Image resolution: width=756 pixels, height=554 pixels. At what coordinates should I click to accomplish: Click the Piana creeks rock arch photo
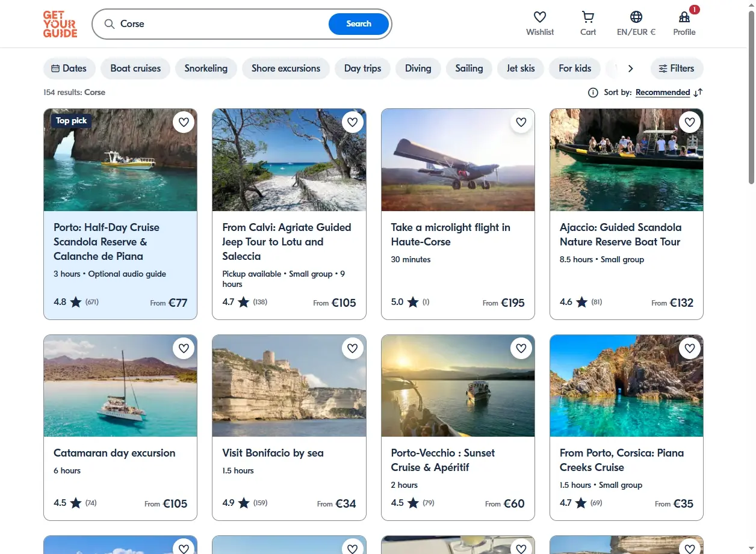tap(627, 386)
